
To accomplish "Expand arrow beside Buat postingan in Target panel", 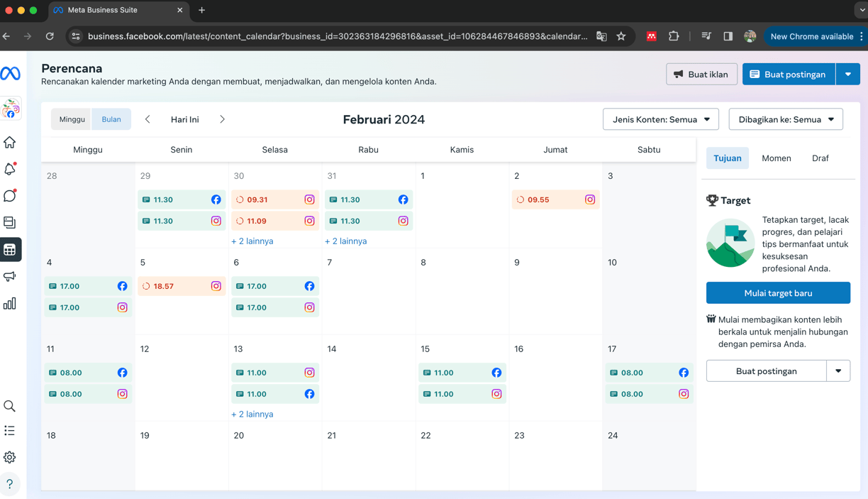I will coord(838,371).
